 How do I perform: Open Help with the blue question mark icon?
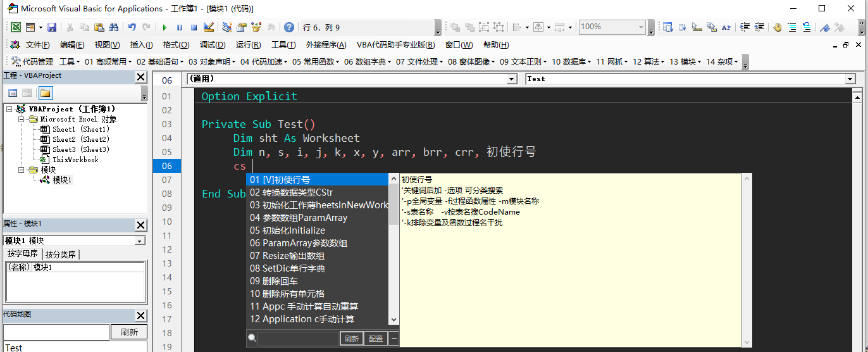pos(288,27)
